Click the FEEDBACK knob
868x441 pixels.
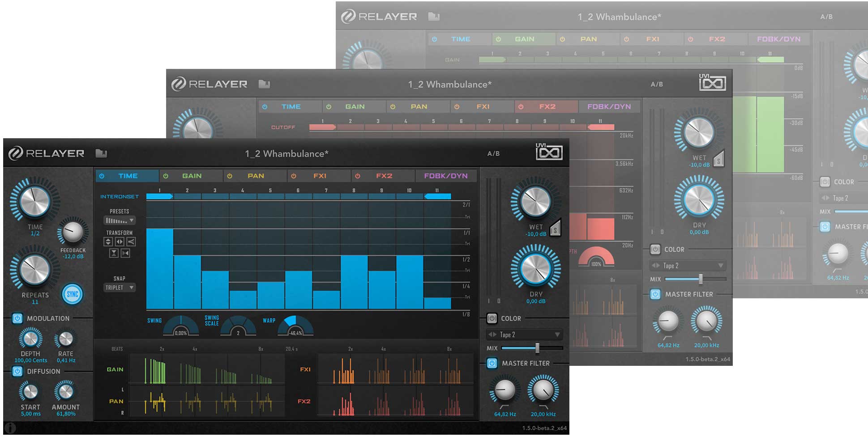click(x=73, y=232)
